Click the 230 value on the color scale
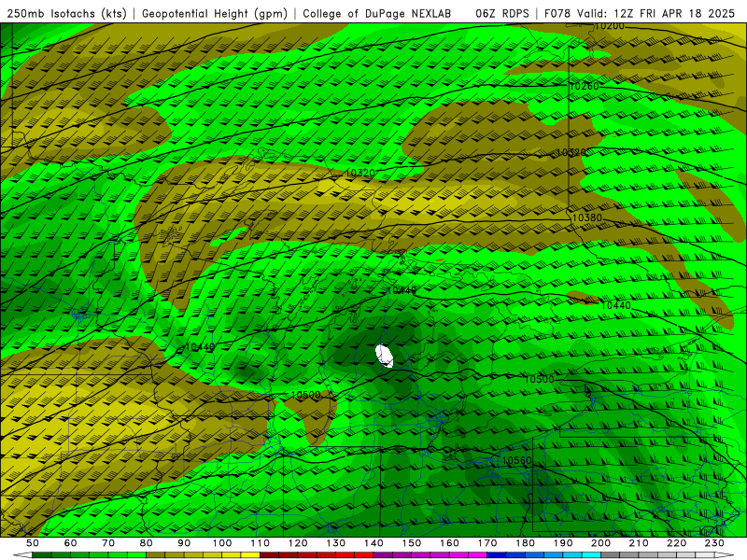 [x=714, y=543]
